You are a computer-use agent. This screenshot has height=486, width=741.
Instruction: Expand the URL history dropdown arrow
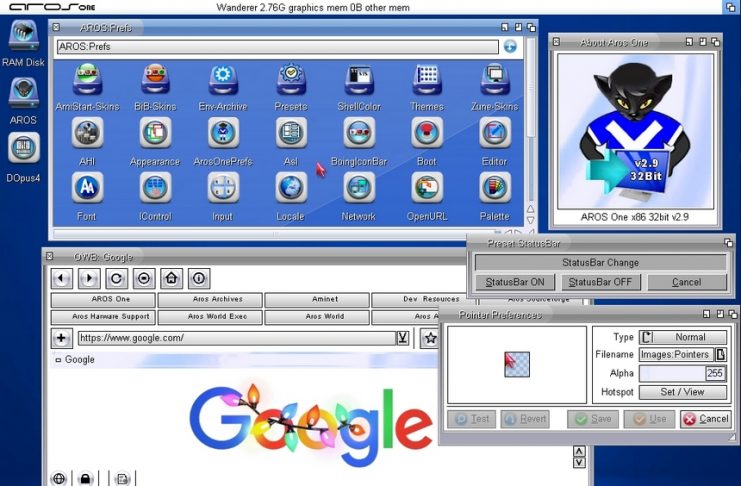(x=402, y=338)
